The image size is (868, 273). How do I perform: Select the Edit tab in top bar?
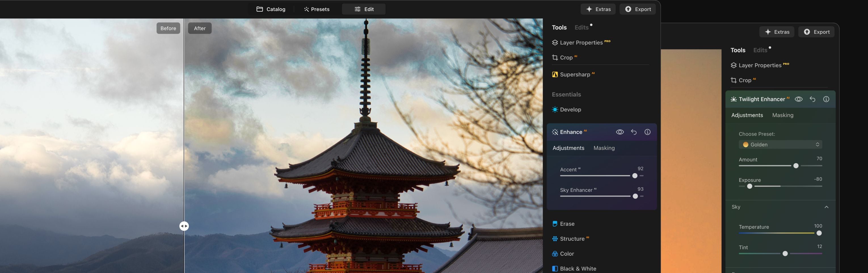click(364, 9)
